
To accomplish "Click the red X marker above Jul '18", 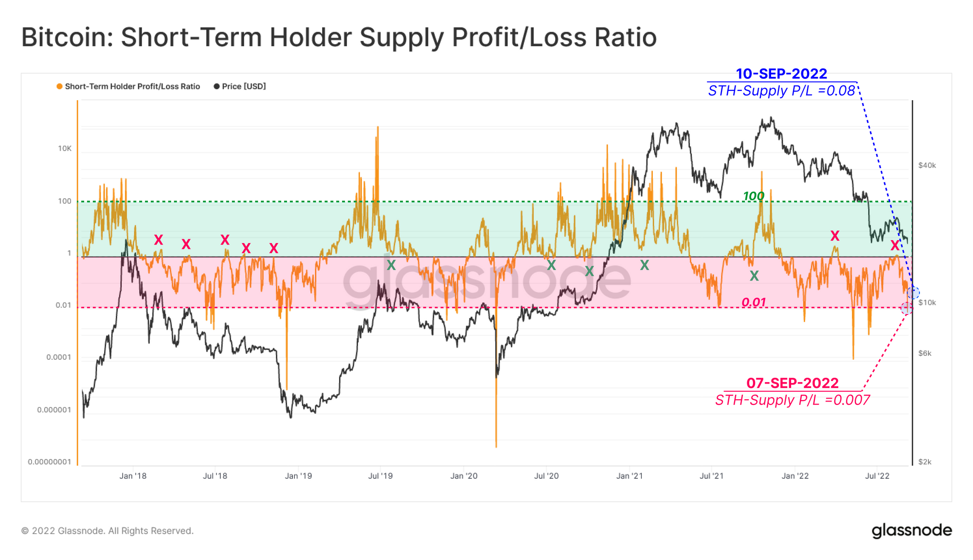I will [225, 240].
